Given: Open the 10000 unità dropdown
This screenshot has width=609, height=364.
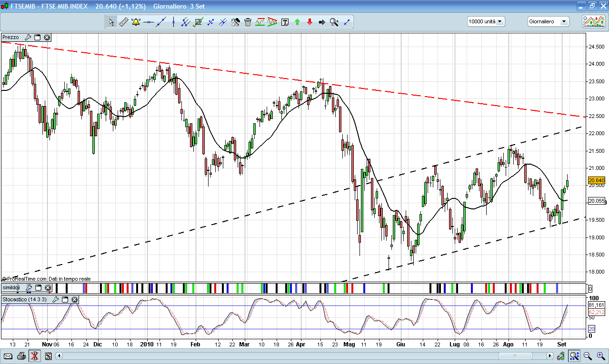Looking at the screenshot, I should (486, 21).
